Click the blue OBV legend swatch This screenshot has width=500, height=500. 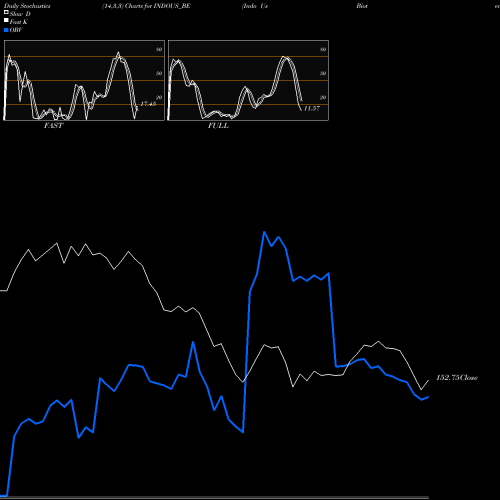coord(6,30)
